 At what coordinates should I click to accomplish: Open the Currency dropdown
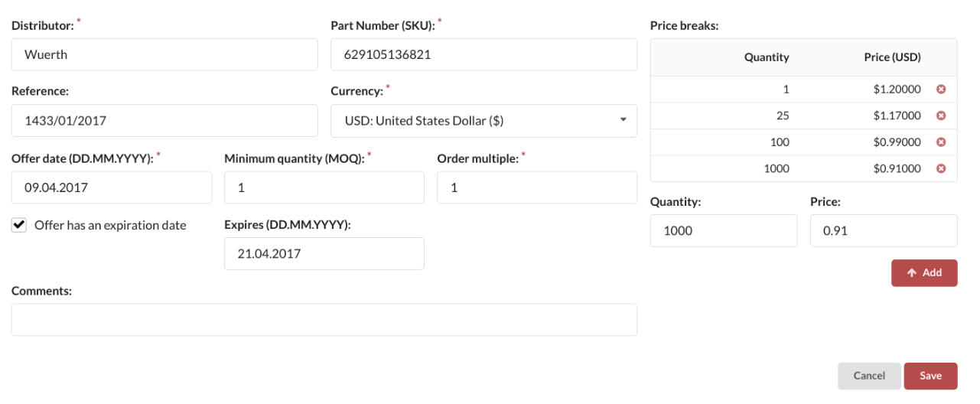483,121
